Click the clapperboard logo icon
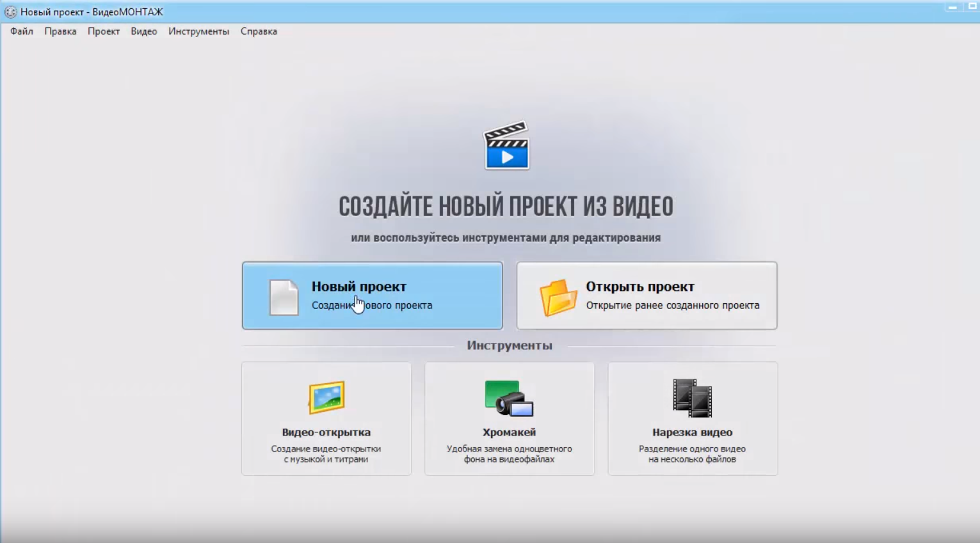 point(506,145)
